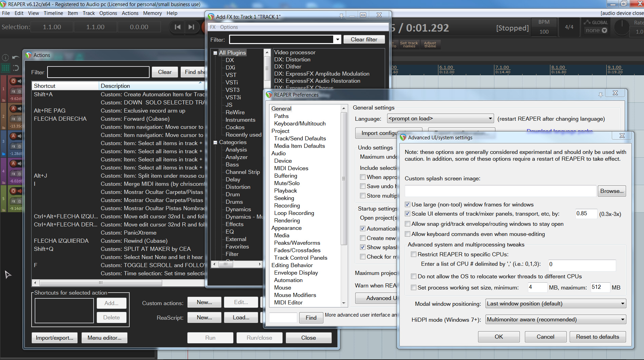Open the FX button on track 3
Screen dimensions: 644x360
click(x=13, y=146)
